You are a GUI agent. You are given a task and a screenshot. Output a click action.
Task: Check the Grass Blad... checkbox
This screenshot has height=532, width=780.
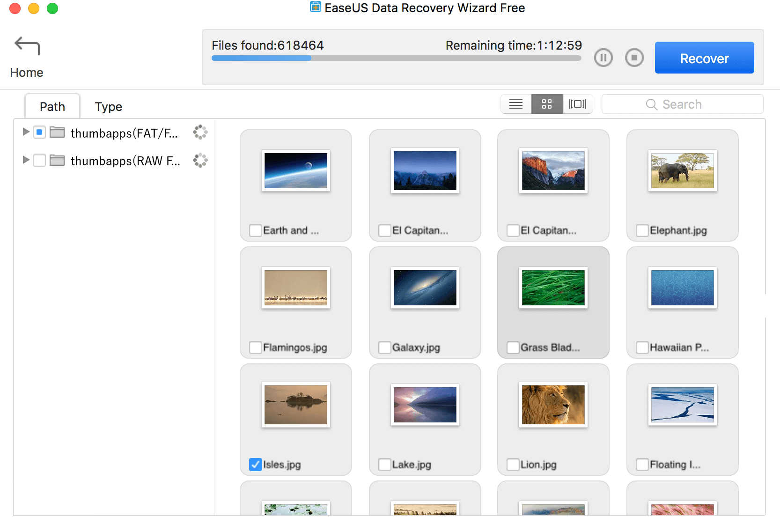pos(513,347)
